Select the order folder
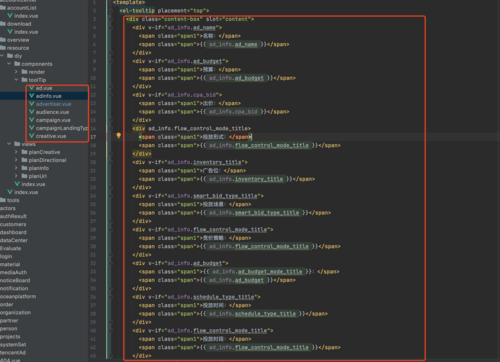 [7, 304]
